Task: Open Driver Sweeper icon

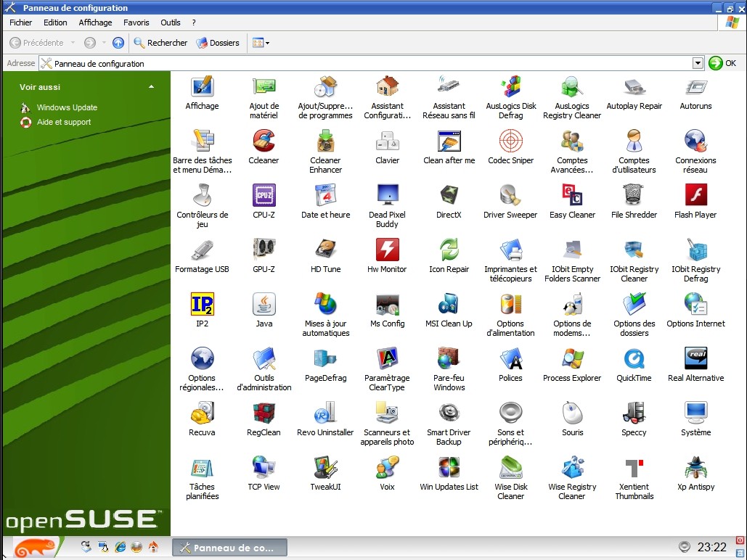Action: [x=511, y=195]
